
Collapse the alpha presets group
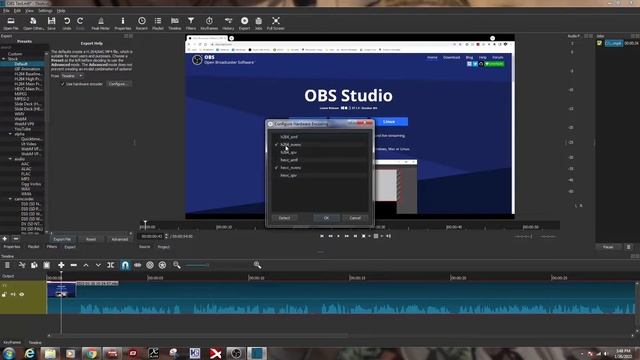point(10,134)
